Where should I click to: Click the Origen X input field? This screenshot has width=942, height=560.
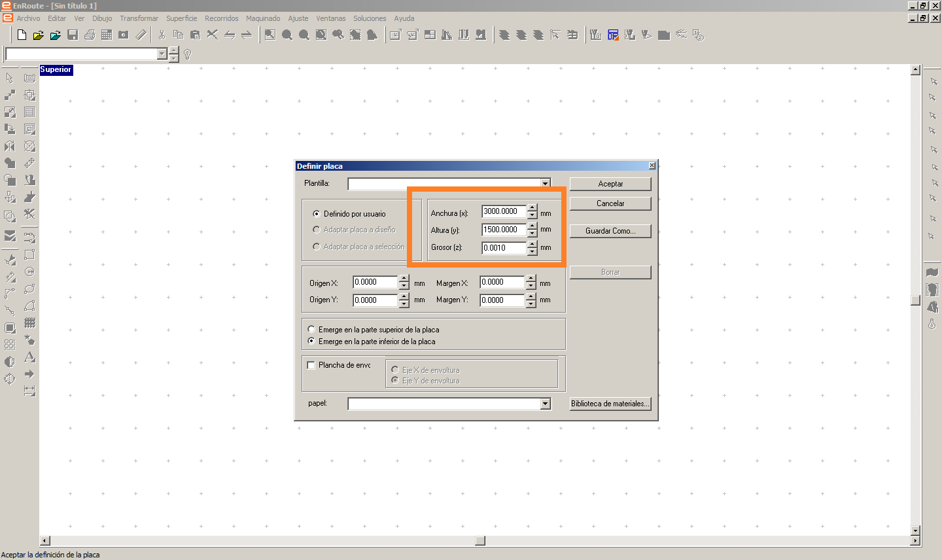375,282
